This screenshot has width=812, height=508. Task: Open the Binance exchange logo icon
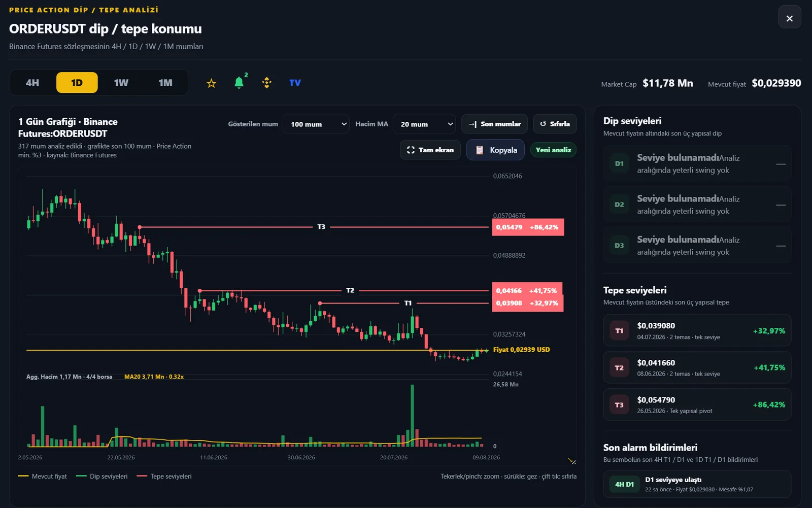[x=267, y=83]
